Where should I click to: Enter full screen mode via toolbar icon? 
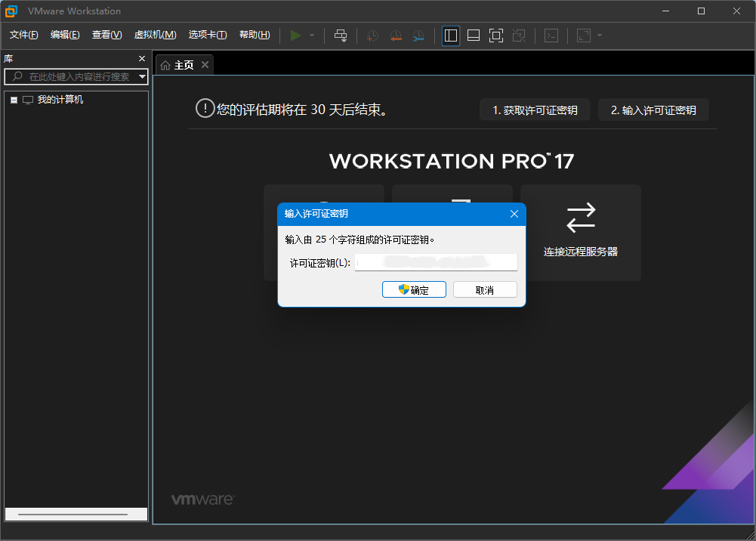click(x=495, y=35)
